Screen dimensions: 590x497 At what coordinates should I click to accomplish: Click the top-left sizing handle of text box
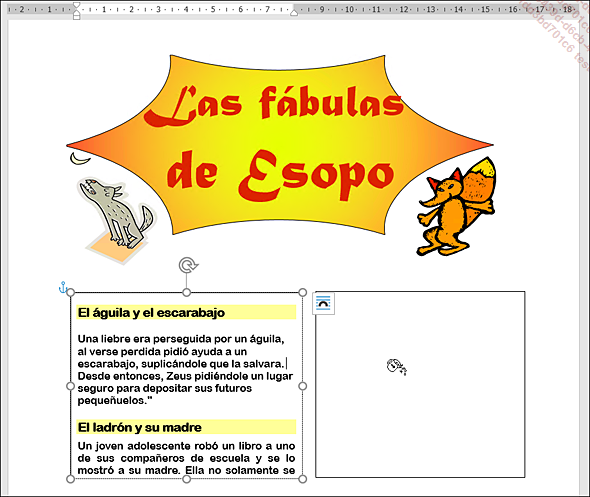pos(70,292)
